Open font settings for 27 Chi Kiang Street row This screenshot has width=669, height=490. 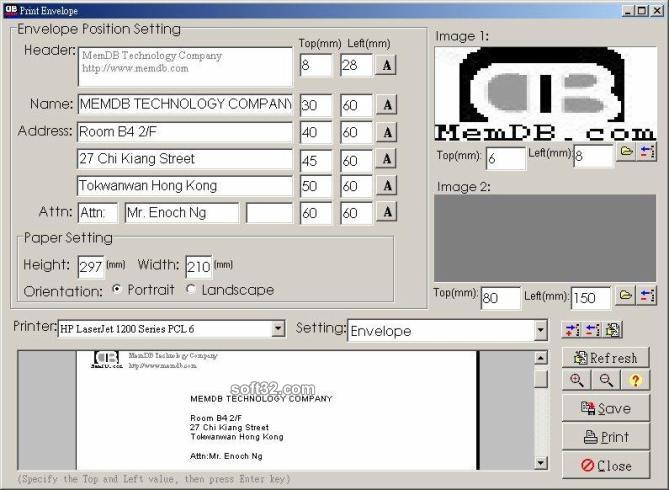(386, 159)
